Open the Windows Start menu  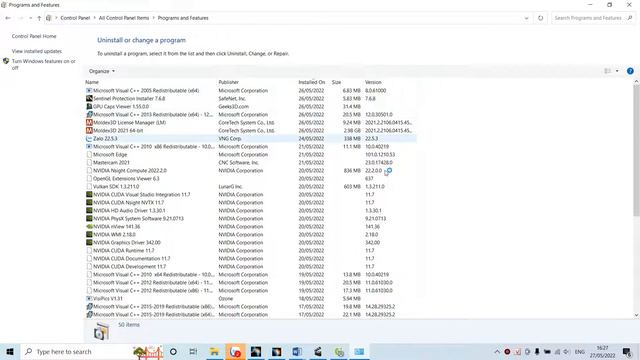(10, 351)
